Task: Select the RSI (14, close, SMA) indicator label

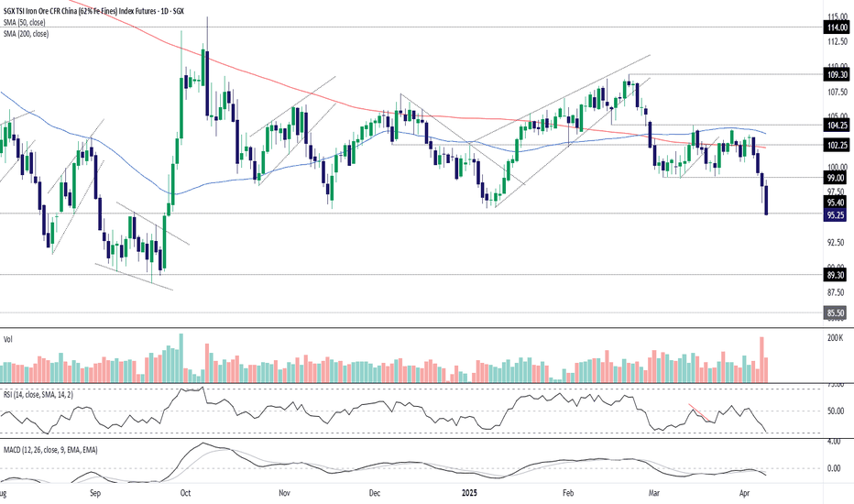Action: (x=38, y=394)
